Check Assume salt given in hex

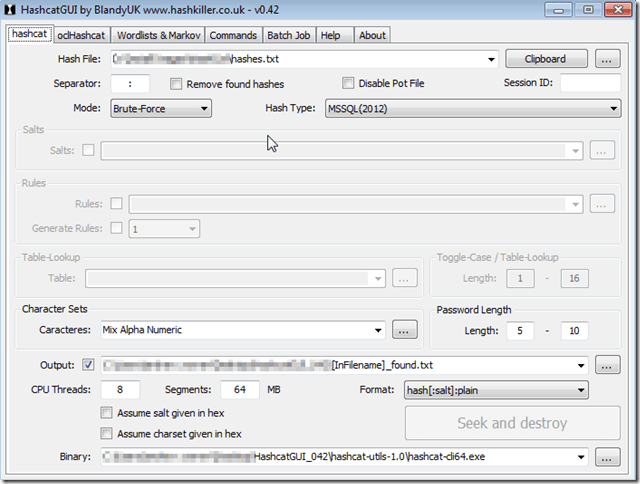pos(107,413)
